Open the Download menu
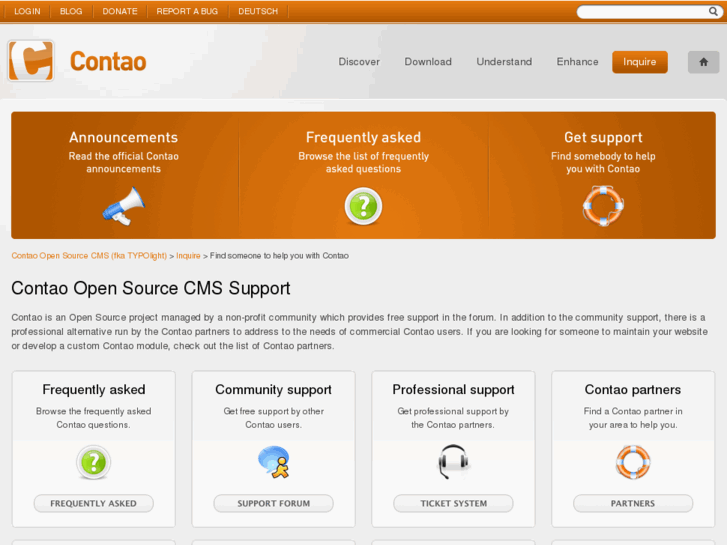 click(x=428, y=62)
